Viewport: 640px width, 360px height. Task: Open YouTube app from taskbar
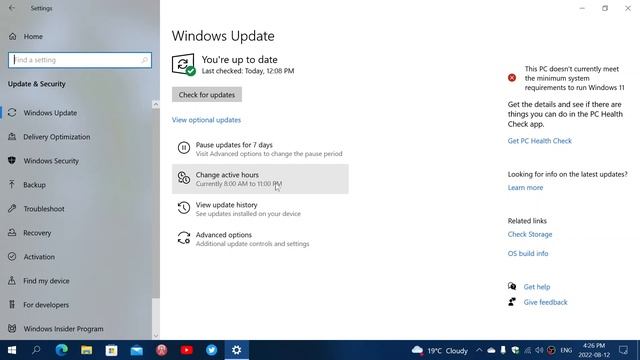pyautogui.click(x=187, y=350)
